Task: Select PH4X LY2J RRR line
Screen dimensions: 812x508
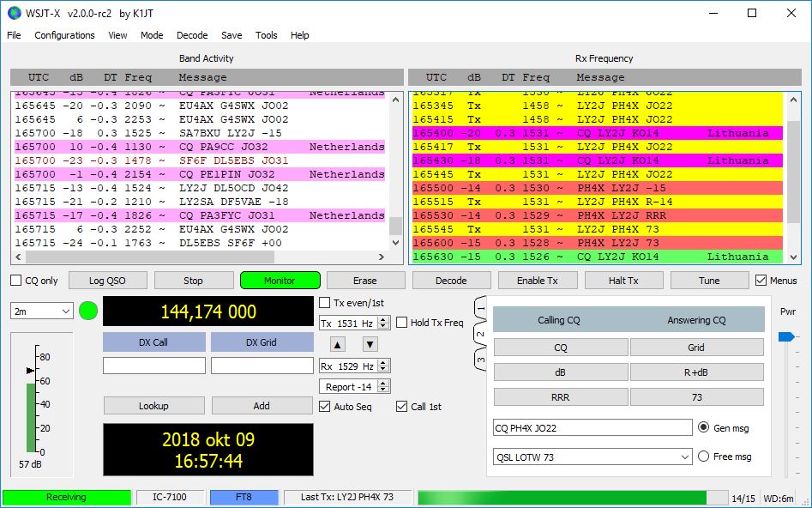Action: click(x=598, y=215)
